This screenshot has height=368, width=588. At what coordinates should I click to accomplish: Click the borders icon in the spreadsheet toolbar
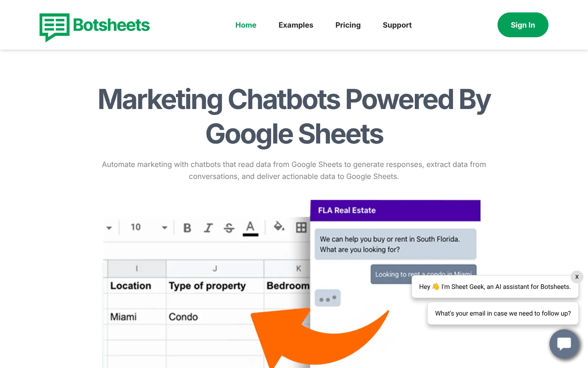tap(301, 227)
